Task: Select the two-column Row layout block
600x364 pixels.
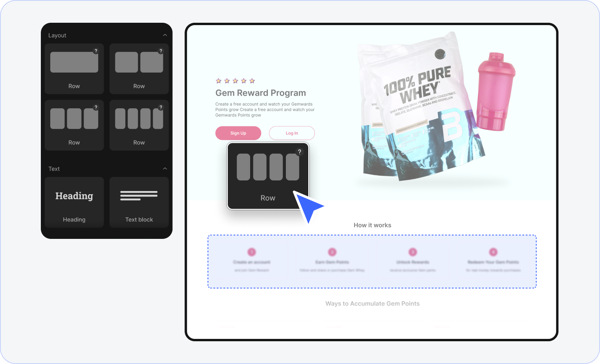Action: pyautogui.click(x=139, y=69)
